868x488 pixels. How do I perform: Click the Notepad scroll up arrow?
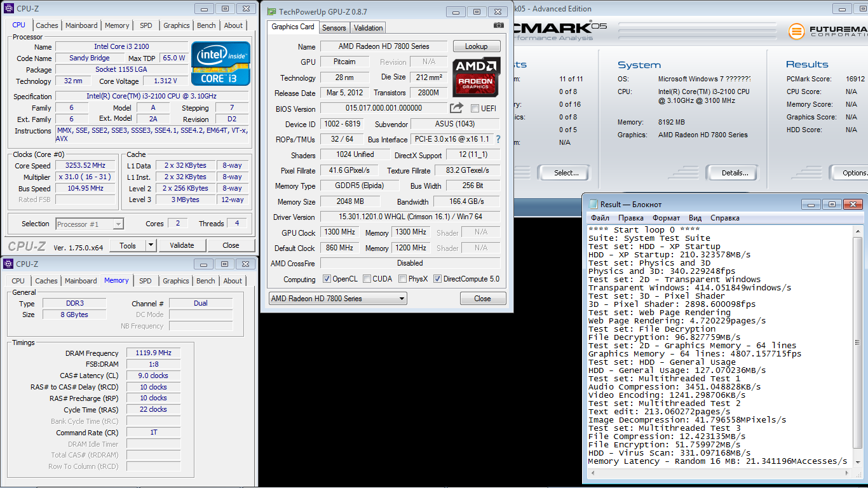point(858,231)
